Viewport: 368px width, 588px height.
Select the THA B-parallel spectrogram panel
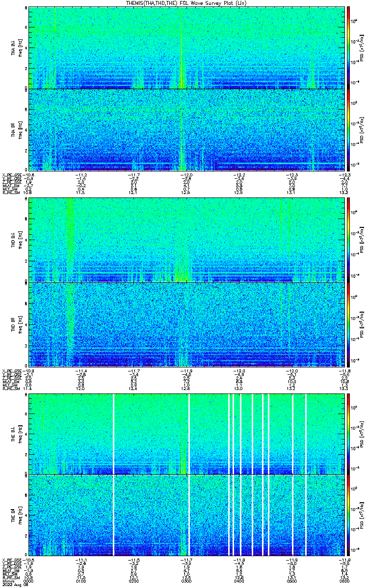186,129
